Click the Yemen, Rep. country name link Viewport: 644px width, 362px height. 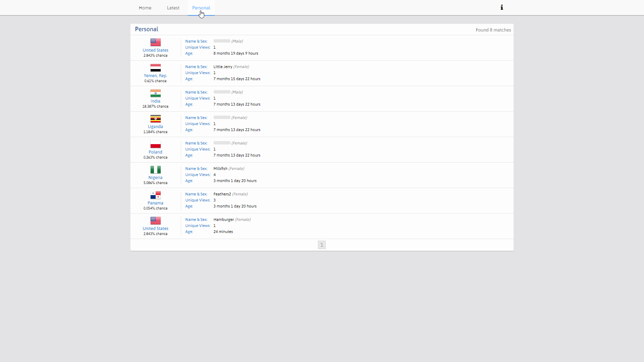click(x=155, y=75)
